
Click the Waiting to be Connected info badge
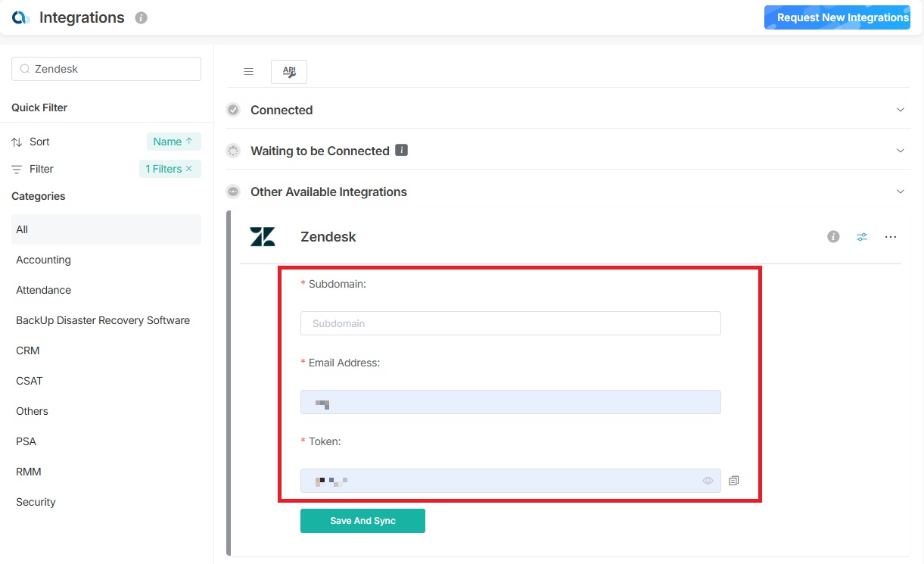click(402, 151)
